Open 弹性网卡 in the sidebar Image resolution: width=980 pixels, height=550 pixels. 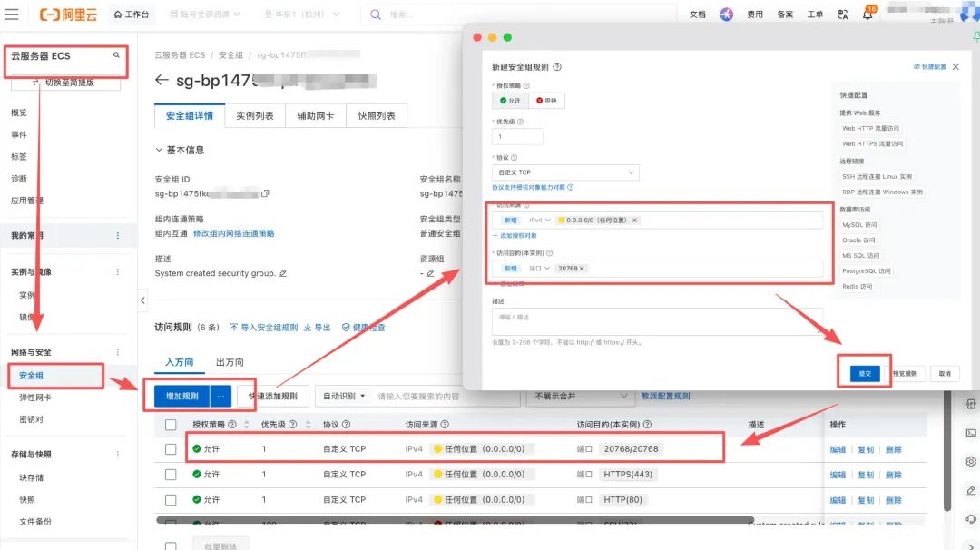tap(35, 398)
